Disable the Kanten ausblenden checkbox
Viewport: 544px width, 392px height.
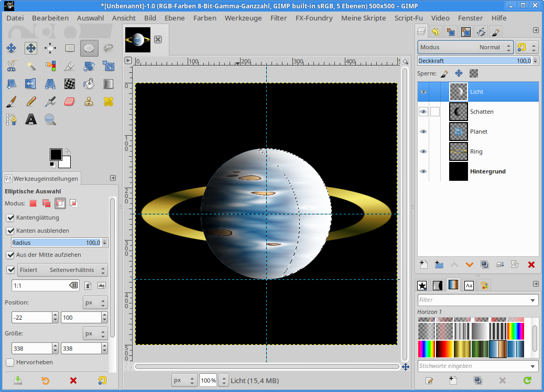[10, 231]
